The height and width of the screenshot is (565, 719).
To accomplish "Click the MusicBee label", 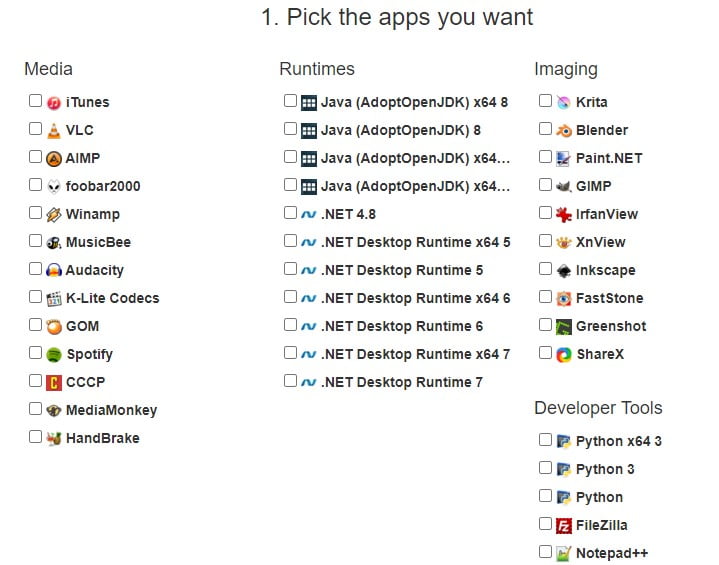I will pos(98,242).
